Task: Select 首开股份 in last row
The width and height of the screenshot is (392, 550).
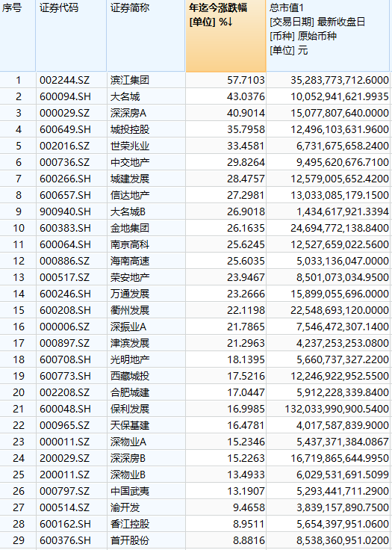Action: pyautogui.click(x=146, y=540)
